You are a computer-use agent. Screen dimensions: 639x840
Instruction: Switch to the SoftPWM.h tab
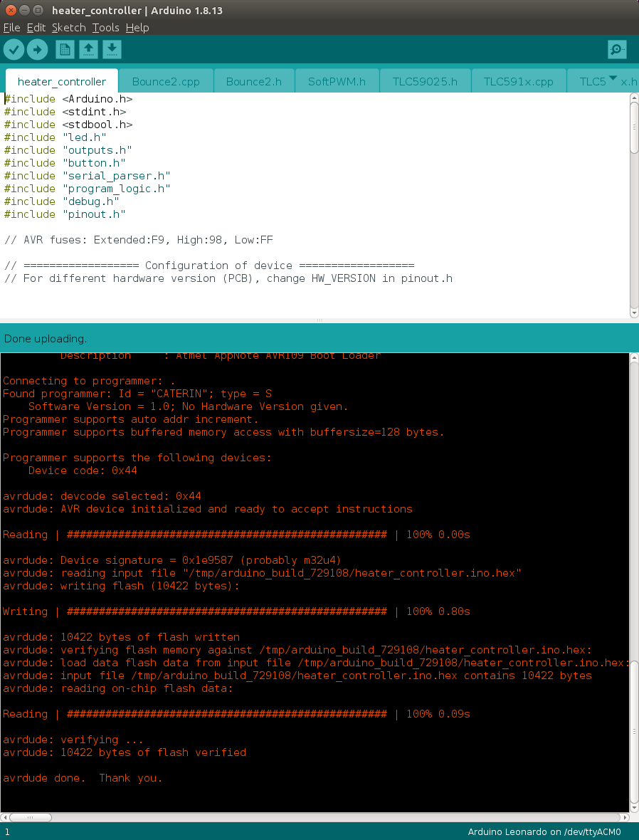click(x=337, y=82)
